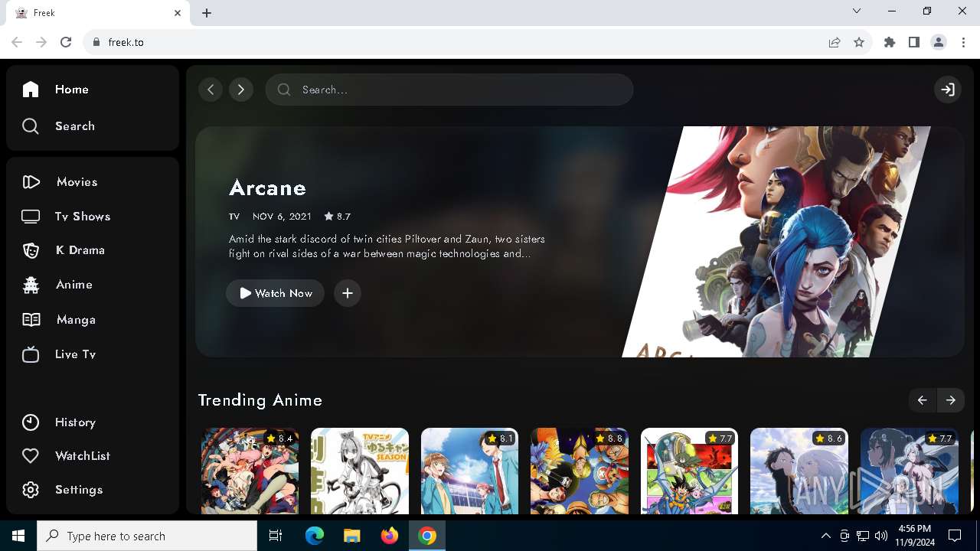Show hidden system tray icons
The width and height of the screenshot is (980, 551).
825,536
